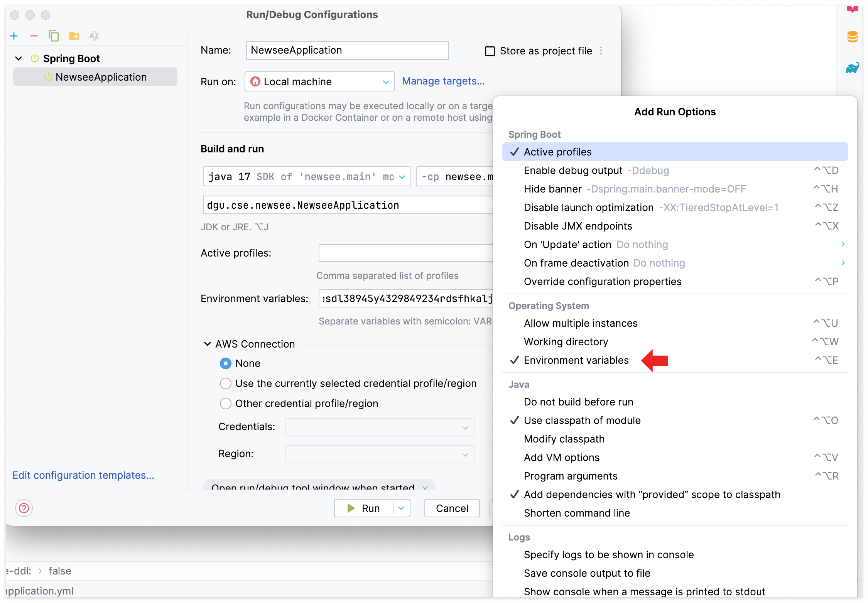Collapse the Spring Boot tree node

19,59
